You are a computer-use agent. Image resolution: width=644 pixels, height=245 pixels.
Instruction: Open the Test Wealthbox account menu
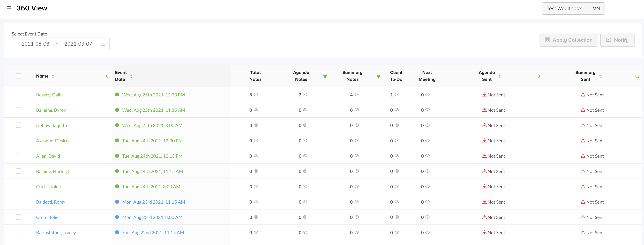point(564,8)
